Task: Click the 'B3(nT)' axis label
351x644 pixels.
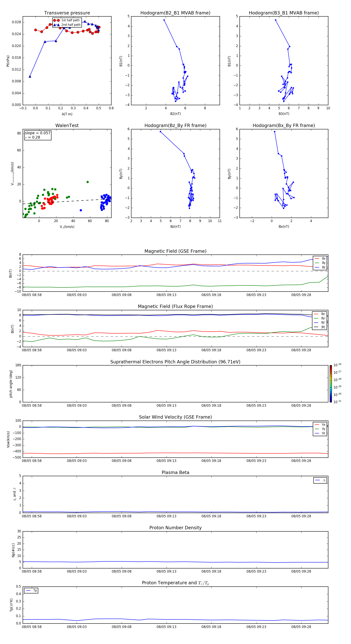Action: point(284,114)
